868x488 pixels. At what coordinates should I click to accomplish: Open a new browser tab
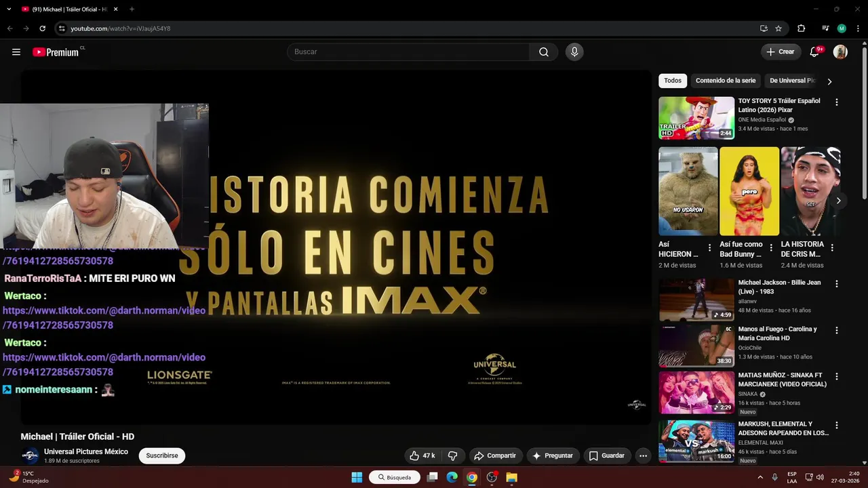(132, 9)
